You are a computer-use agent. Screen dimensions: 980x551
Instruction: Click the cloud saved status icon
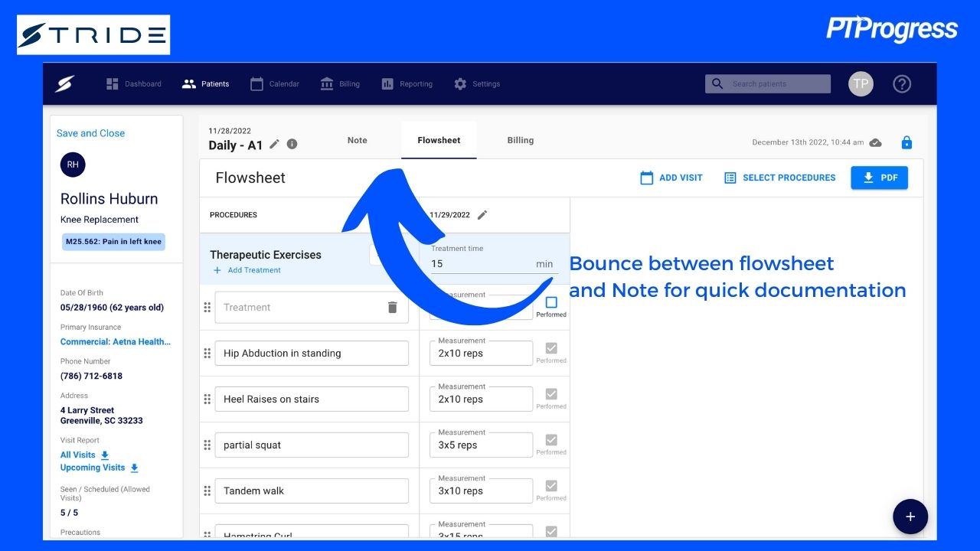[x=876, y=142]
